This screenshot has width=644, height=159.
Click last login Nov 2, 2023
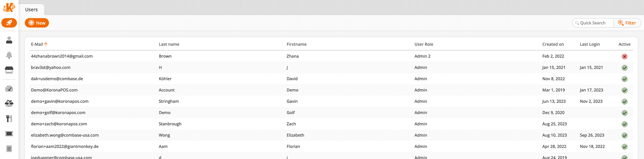coord(591,101)
